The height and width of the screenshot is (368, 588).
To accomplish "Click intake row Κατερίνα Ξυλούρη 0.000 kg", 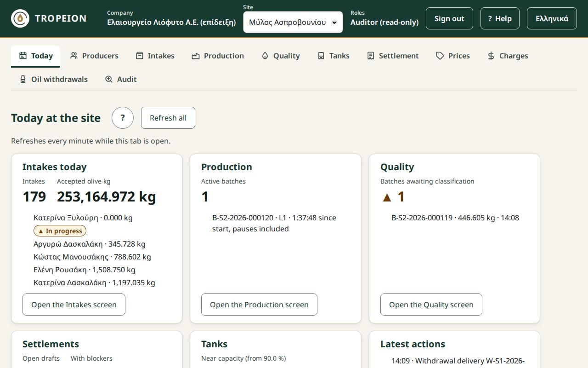I will (83, 218).
